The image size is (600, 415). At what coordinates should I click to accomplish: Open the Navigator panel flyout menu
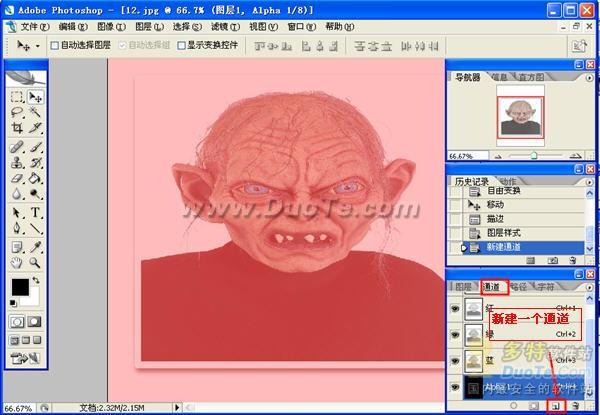coord(589,78)
